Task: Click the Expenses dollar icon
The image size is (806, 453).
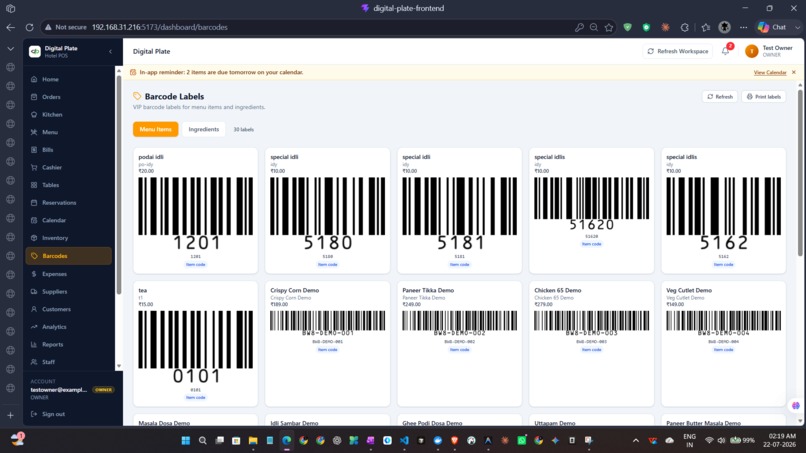Action: coord(34,274)
